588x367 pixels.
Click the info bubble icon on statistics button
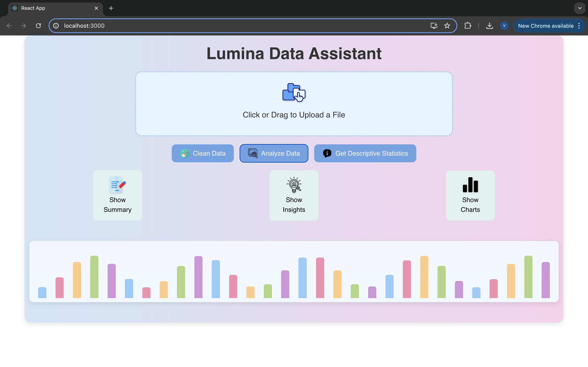[x=327, y=153]
